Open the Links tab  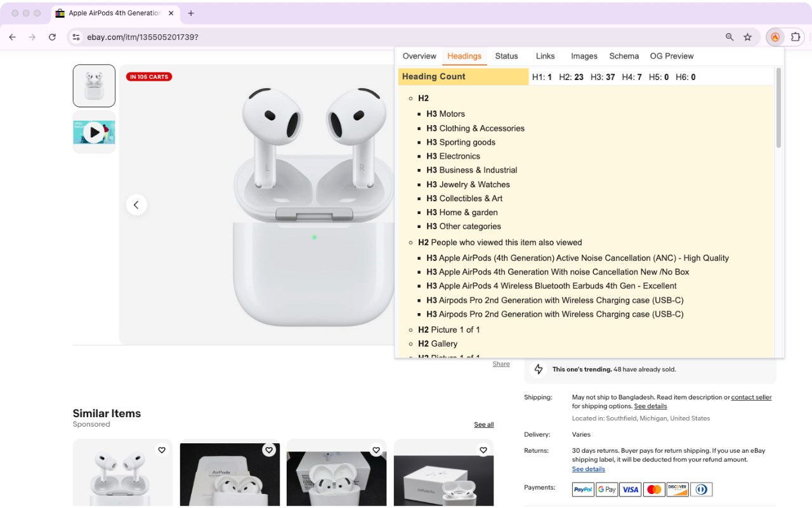coord(545,56)
